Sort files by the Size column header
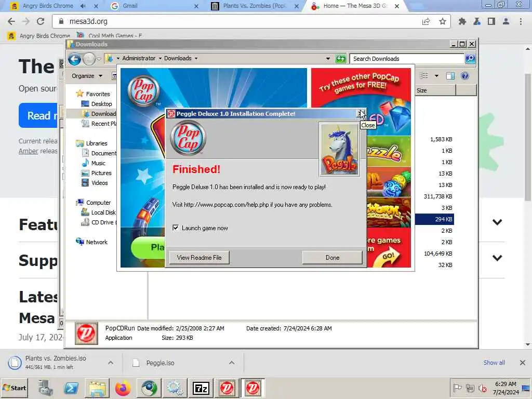This screenshot has height=399, width=532. [435, 90]
